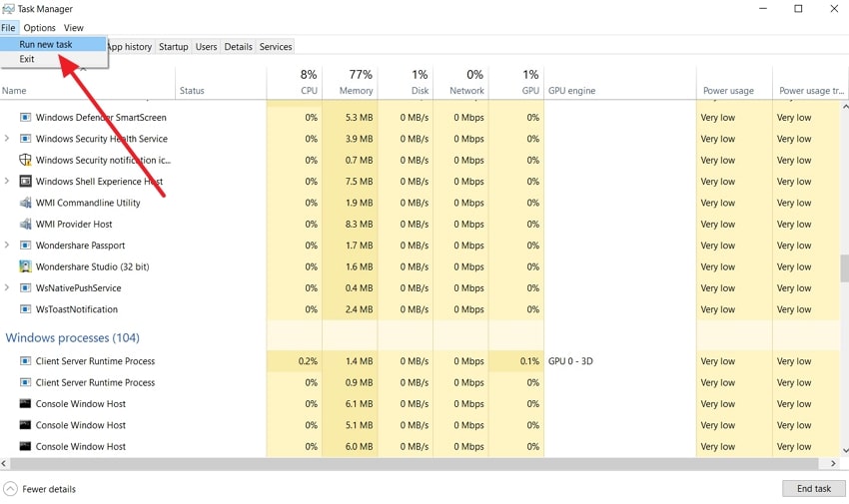Screen dimensions: 849x504
Task: Switch to the Startup tab
Action: (x=173, y=47)
